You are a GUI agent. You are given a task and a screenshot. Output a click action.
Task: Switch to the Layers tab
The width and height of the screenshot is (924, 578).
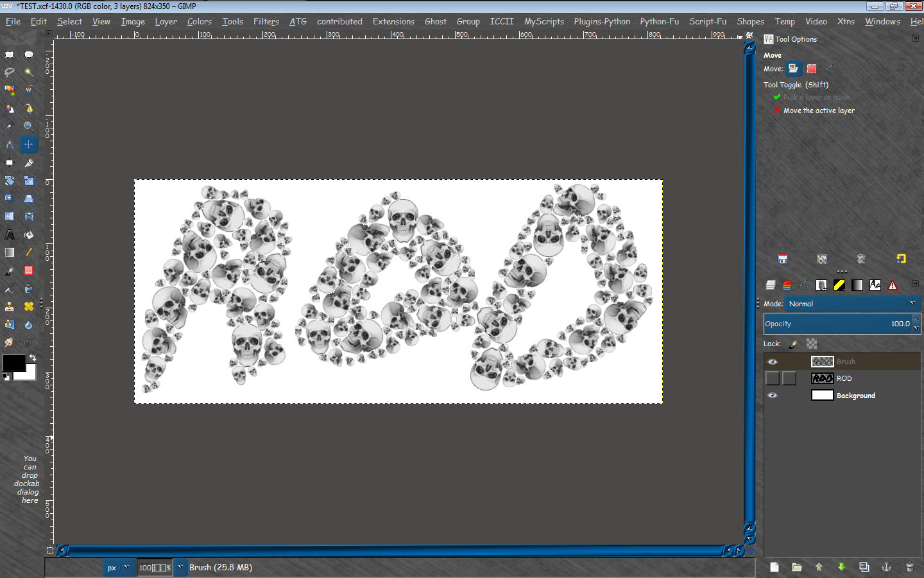(x=771, y=285)
